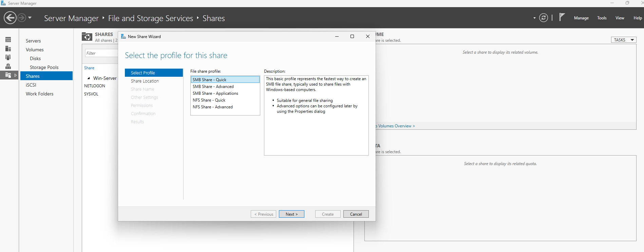The image size is (644, 252).
Task: Click the Previous button in the wizard
Action: point(264,214)
